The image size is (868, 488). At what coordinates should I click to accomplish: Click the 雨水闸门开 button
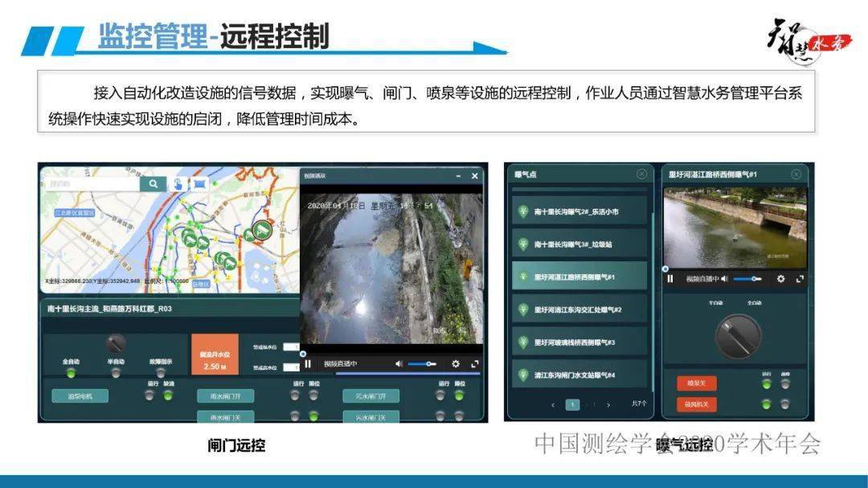click(226, 396)
